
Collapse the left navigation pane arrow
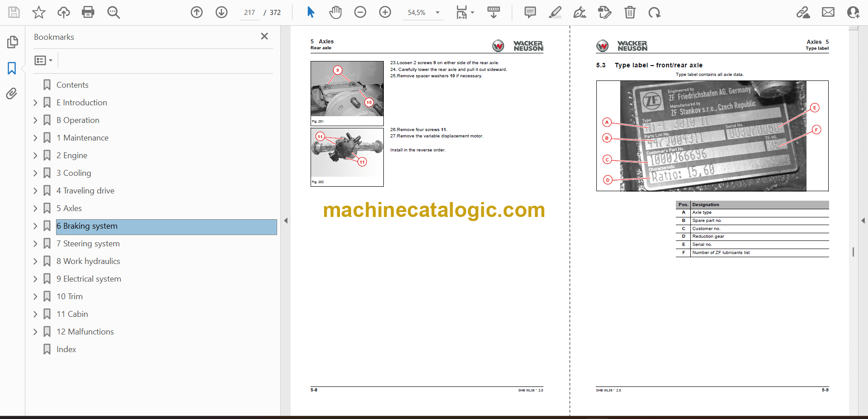pos(286,221)
